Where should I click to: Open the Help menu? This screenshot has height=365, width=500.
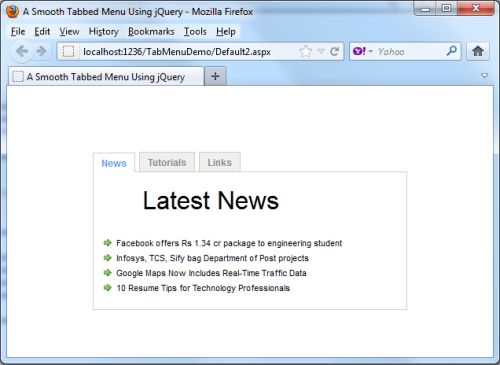pyautogui.click(x=226, y=32)
